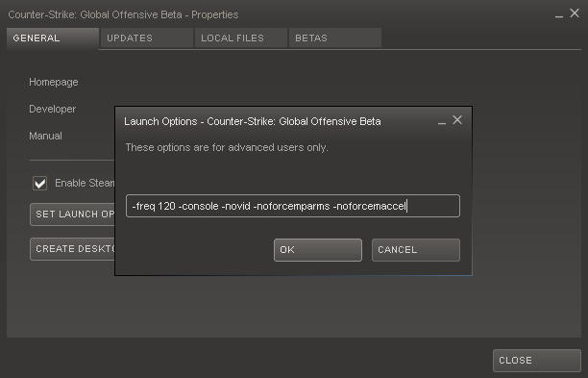This screenshot has height=378, width=588.
Task: Click the Launch Options dialog title
Action: click(253, 121)
